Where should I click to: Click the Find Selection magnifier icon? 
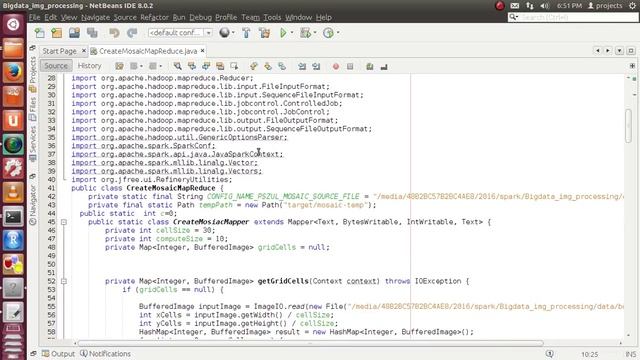[x=178, y=66]
